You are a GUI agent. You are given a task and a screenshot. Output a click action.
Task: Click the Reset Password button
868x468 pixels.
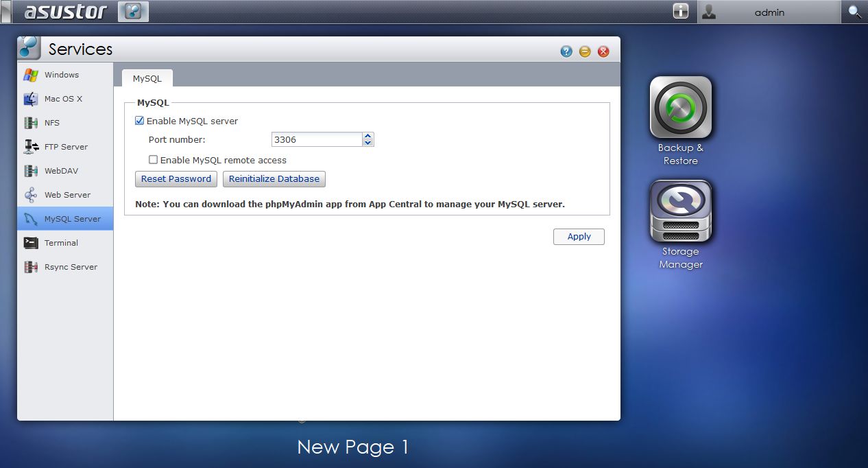pyautogui.click(x=176, y=179)
